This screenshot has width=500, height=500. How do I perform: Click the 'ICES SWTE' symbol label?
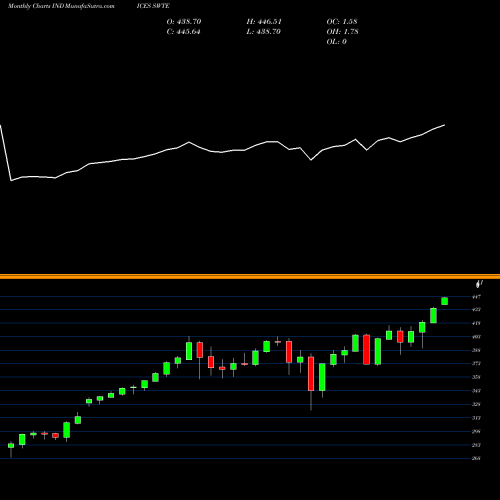(x=153, y=6)
